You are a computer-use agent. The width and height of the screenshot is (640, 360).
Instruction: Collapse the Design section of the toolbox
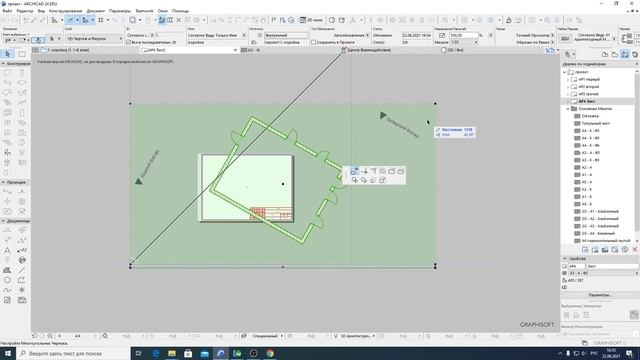click(x=3, y=64)
